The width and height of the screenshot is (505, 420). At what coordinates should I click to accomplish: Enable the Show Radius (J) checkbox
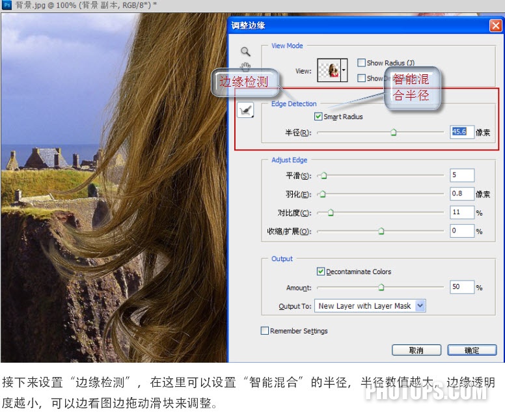[361, 63]
